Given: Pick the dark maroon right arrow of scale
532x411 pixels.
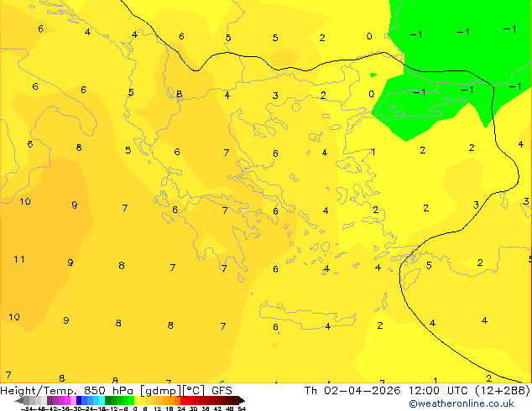Looking at the screenshot, I should point(242,400).
